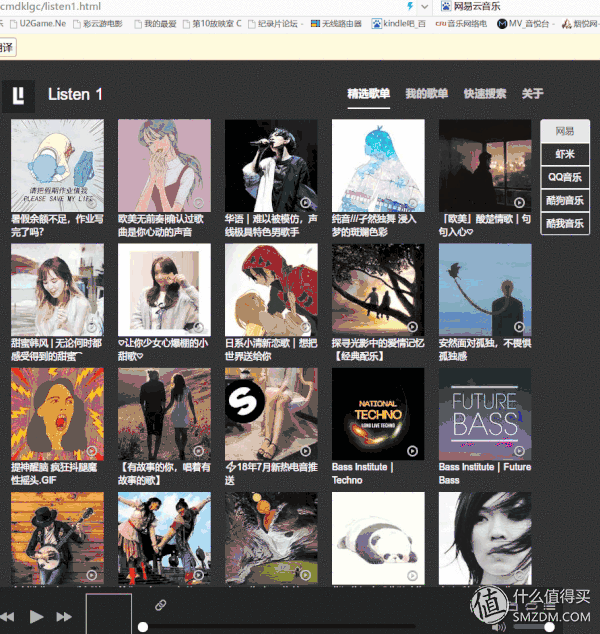
Task: Open the 精选歌单 tab
Action: [x=369, y=94]
